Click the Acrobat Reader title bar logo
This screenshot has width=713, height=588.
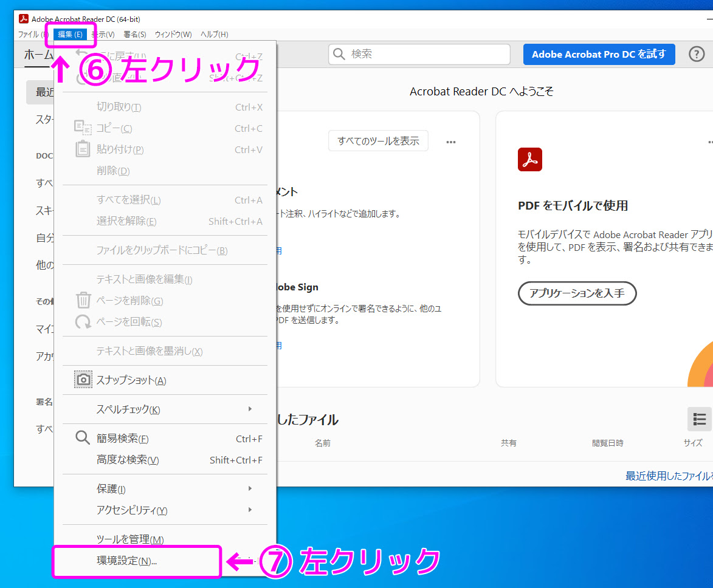tap(24, 19)
